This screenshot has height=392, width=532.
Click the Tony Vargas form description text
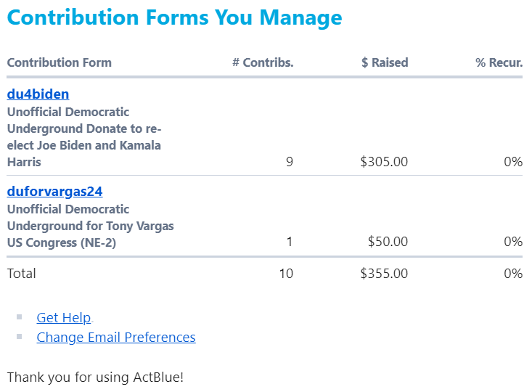click(90, 226)
